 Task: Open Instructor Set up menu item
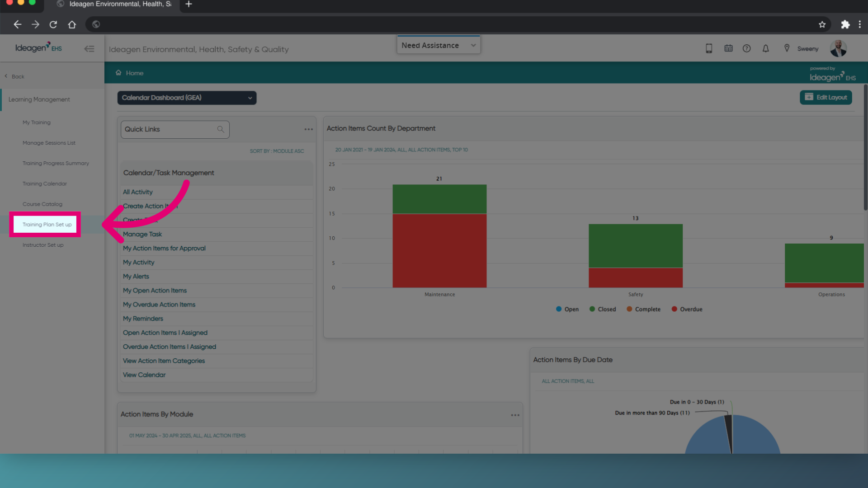(43, 245)
